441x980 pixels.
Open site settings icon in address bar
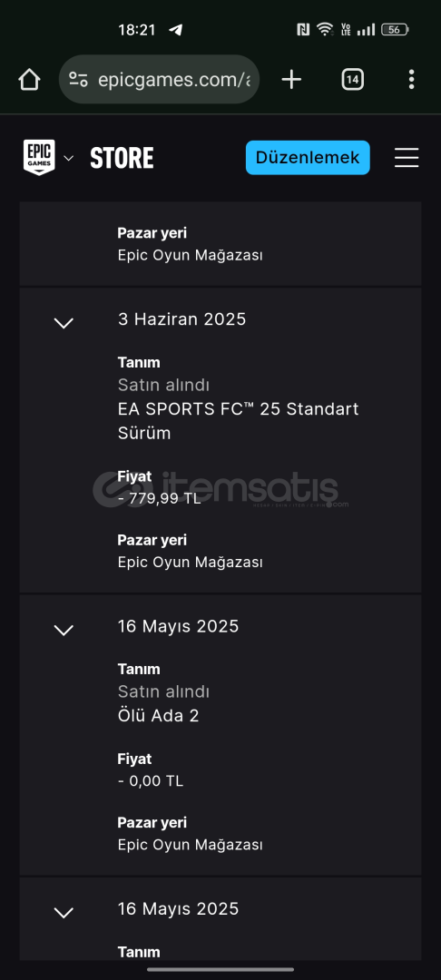78,79
